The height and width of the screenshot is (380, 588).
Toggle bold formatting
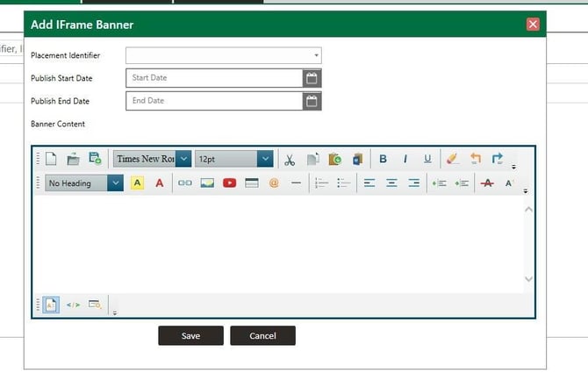383,159
